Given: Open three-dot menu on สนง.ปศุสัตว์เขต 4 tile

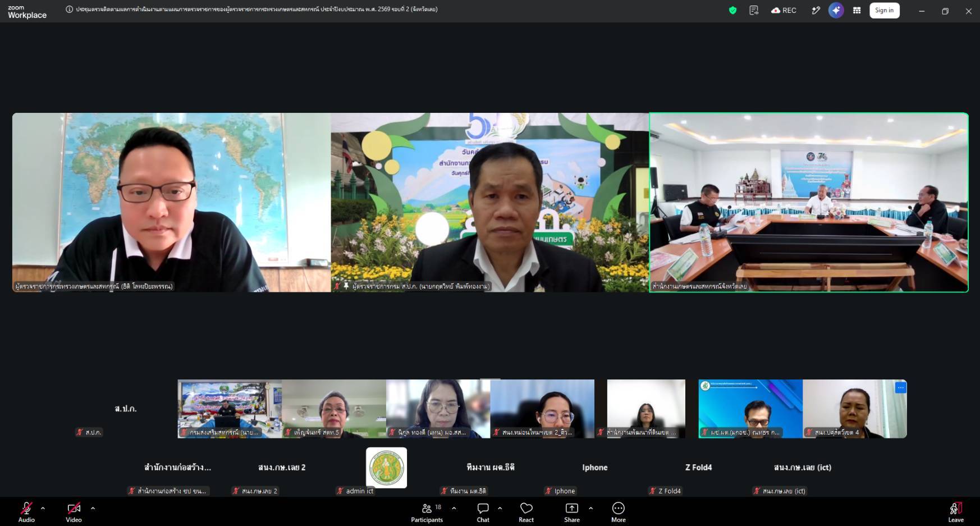Looking at the screenshot, I should 900,387.
